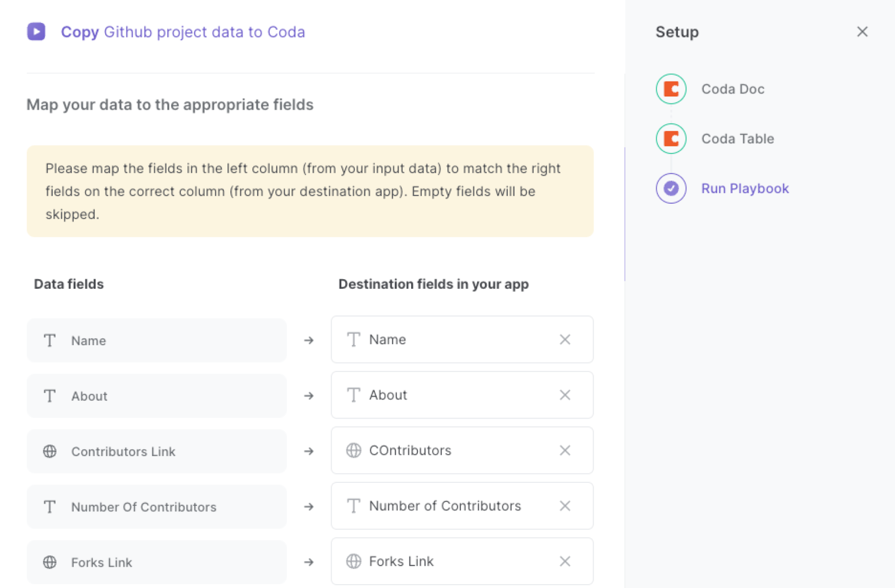Click the globe icon beside Contributors Link
Image resolution: width=895 pixels, height=588 pixels.
click(x=50, y=451)
